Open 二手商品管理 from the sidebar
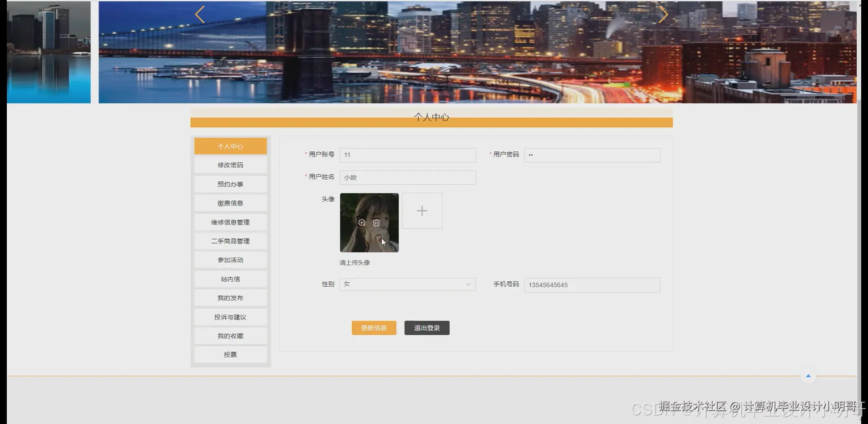The height and width of the screenshot is (424, 868). [x=230, y=241]
